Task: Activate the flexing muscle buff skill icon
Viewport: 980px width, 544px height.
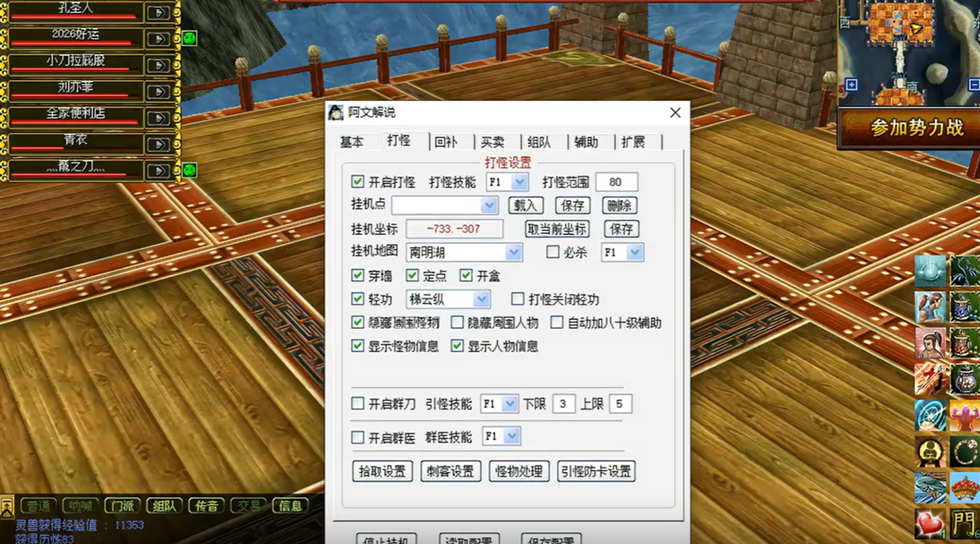Action: point(963,415)
